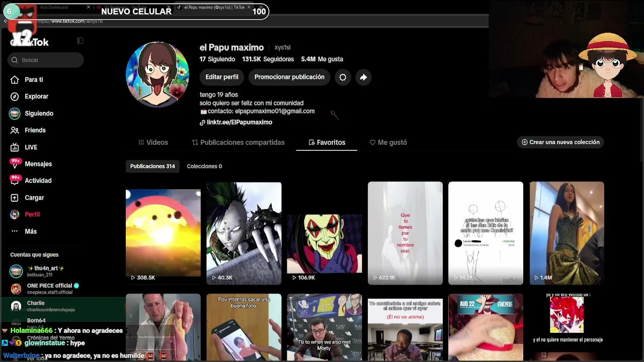
Task: Open the sketch video with 14.2K views
Action: [x=486, y=233]
